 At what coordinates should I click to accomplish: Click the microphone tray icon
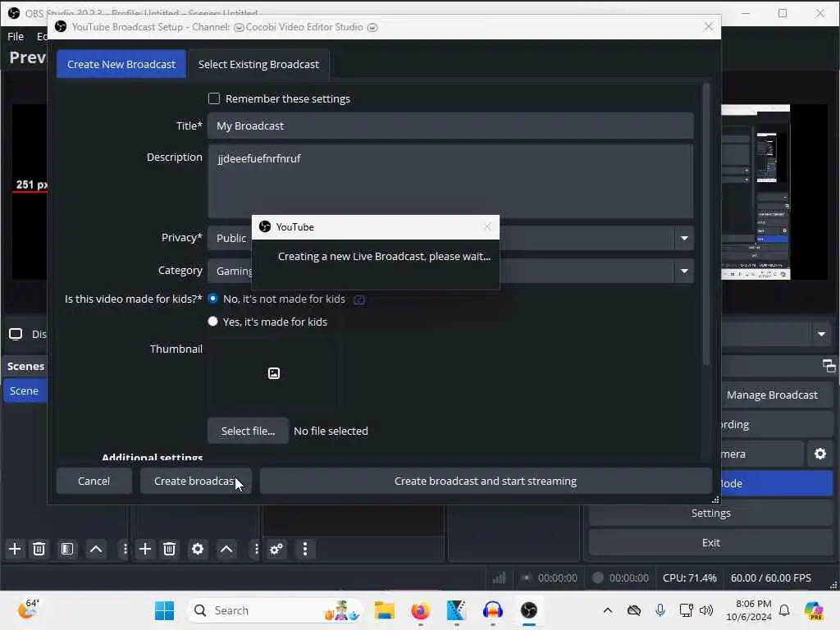[660, 610]
